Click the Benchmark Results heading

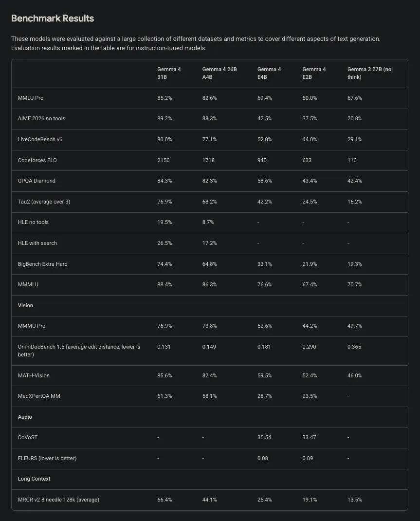(53, 19)
